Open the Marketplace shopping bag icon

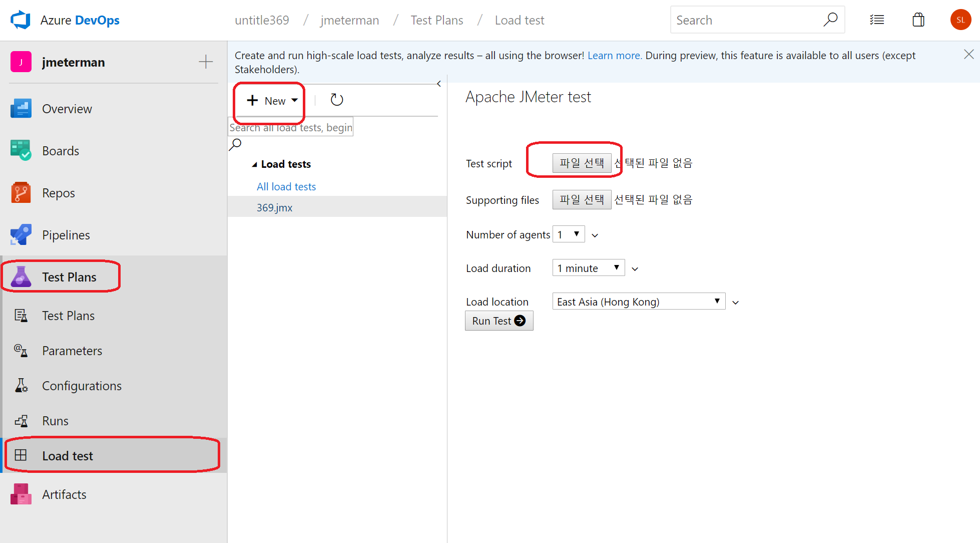(918, 20)
